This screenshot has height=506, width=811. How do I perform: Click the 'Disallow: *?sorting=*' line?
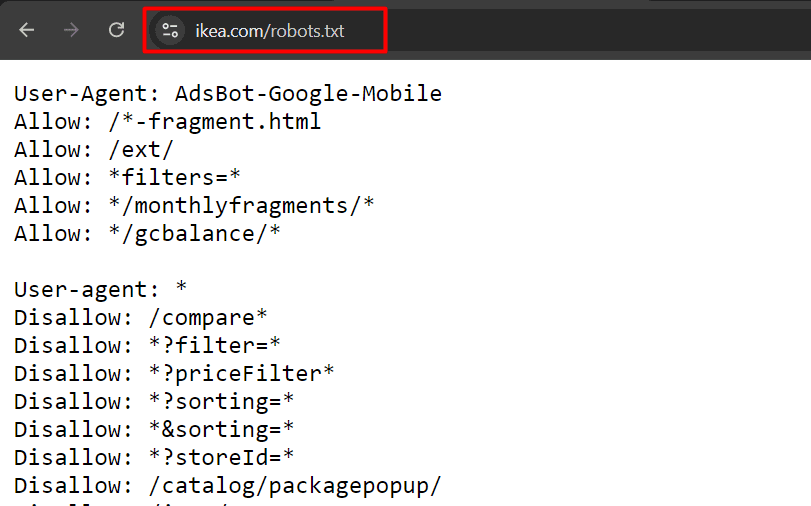[154, 402]
